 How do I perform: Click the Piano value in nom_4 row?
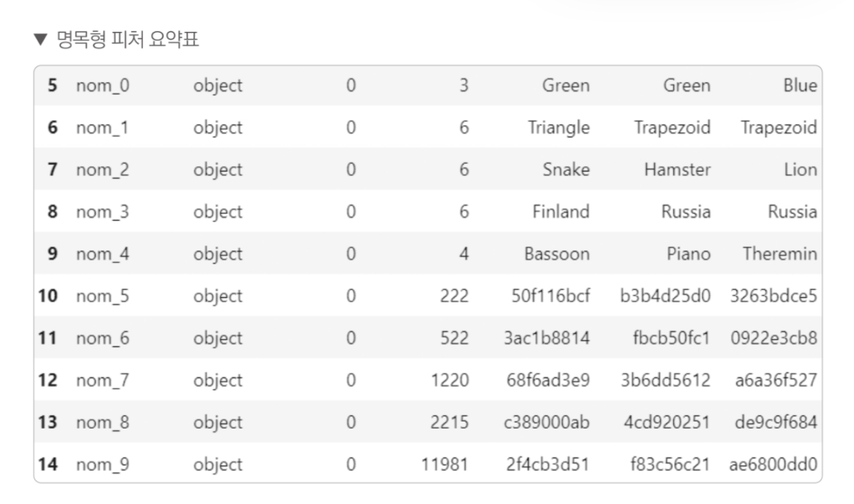click(689, 254)
